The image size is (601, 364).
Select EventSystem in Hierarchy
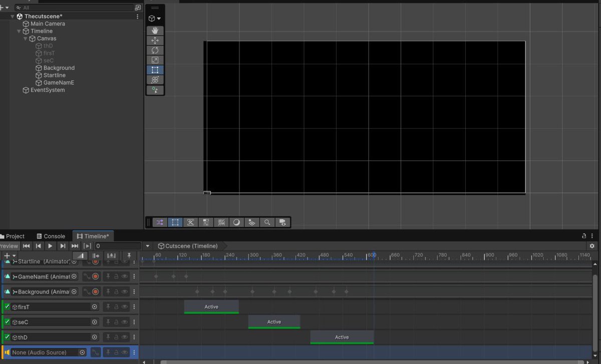coord(48,90)
